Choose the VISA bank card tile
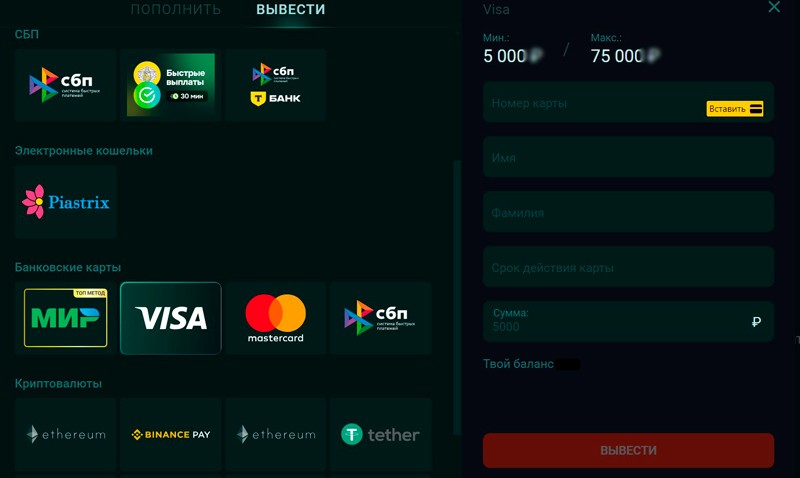The width and height of the screenshot is (800, 478). pyautogui.click(x=171, y=318)
